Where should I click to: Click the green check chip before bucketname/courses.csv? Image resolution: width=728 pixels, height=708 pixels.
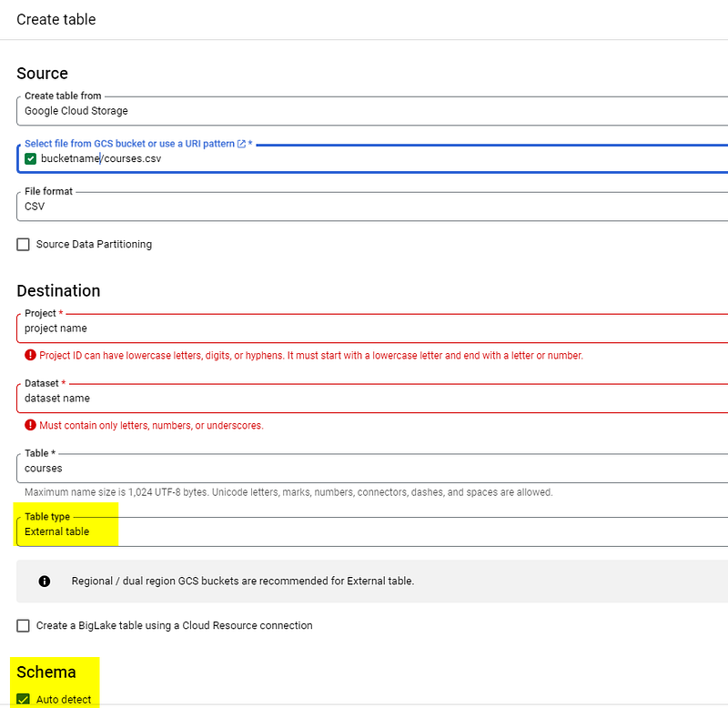(x=31, y=158)
